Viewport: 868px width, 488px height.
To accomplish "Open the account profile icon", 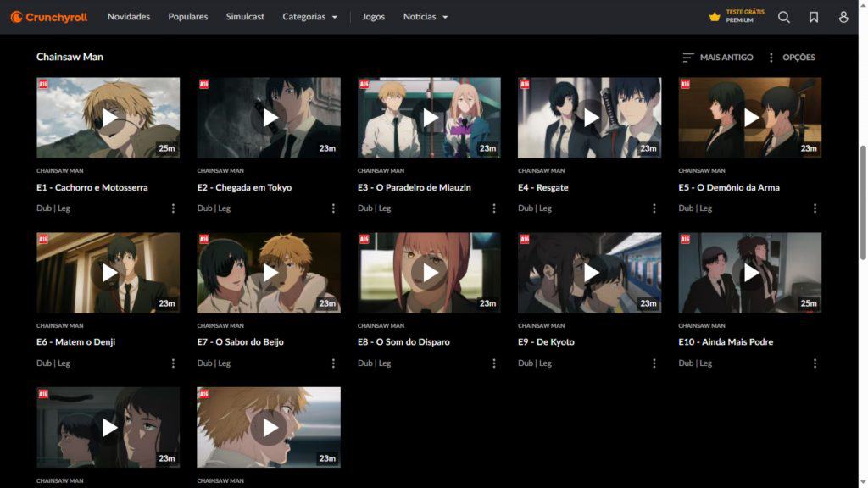I will (843, 17).
